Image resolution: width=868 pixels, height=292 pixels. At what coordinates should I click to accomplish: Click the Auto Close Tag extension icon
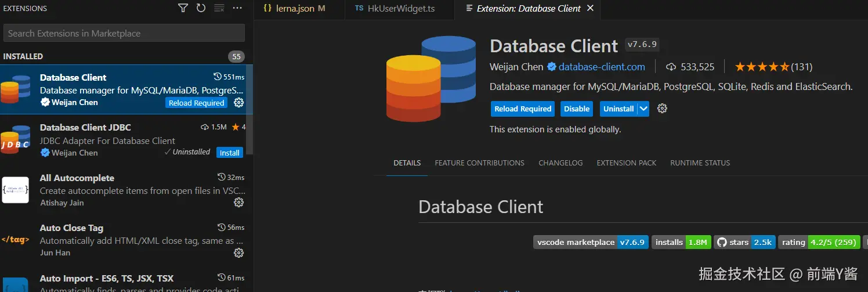(15, 240)
